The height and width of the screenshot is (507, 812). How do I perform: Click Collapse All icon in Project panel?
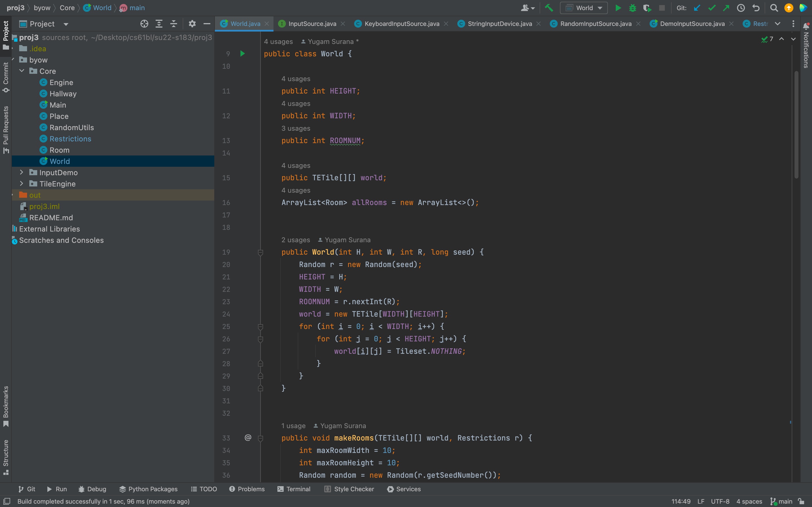pyautogui.click(x=173, y=24)
